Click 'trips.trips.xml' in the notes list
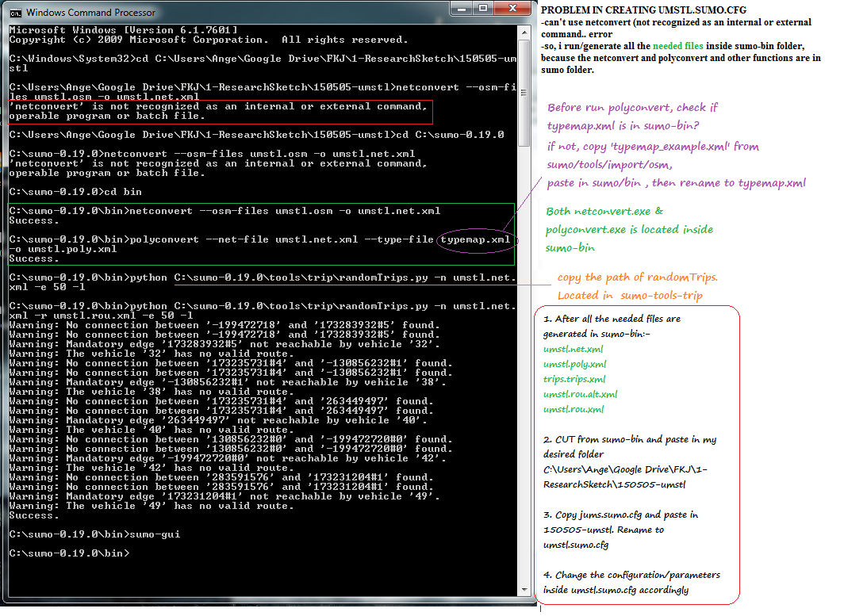The width and height of the screenshot is (844, 616). point(574,379)
